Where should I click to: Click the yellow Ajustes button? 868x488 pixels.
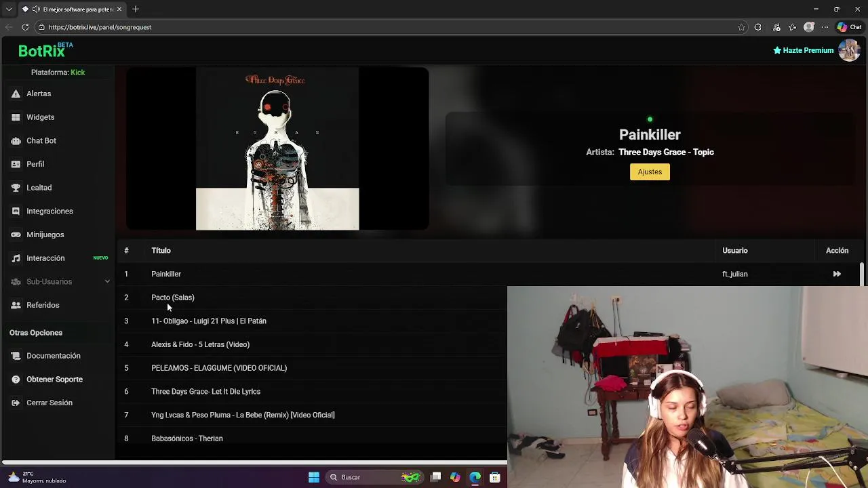[650, 172]
